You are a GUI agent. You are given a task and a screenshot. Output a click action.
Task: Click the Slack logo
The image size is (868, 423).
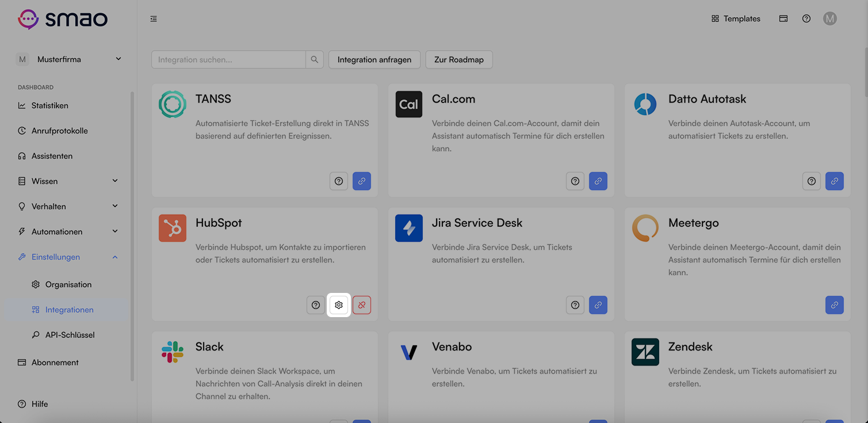173,352
